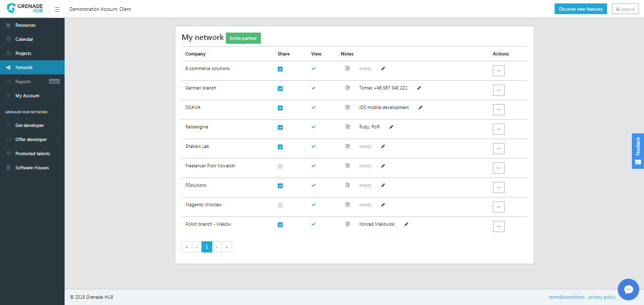This screenshot has width=644, height=305.
Task: Click note document icon for German branch
Action: (347, 88)
